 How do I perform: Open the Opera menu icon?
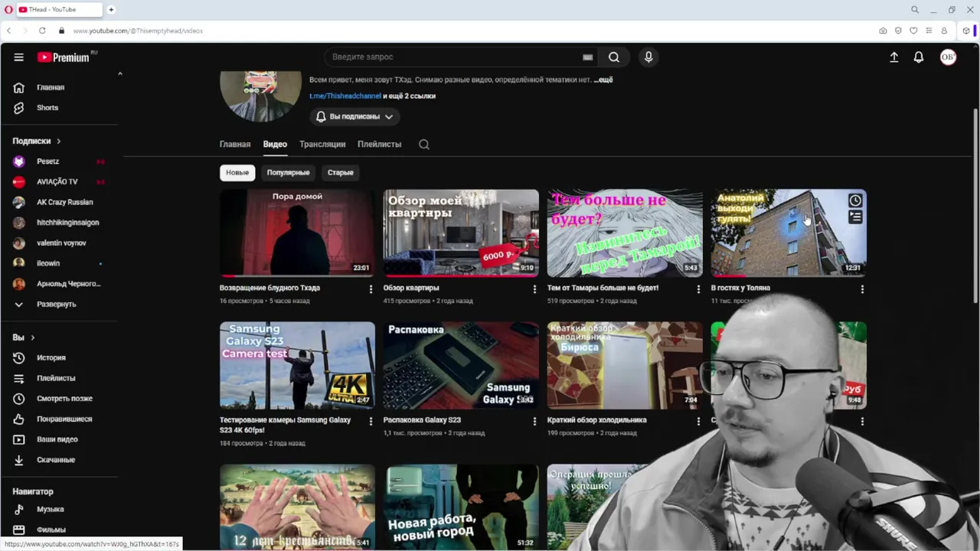coord(7,10)
